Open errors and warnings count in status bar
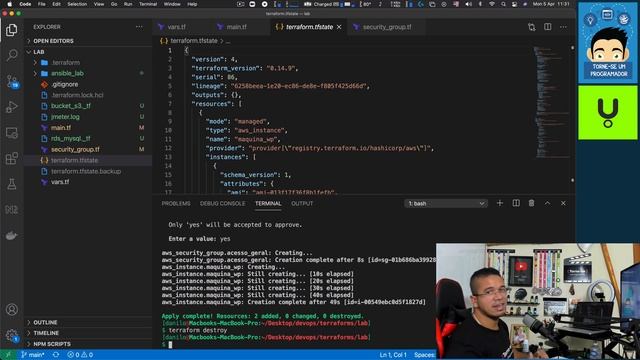Viewport: 640px width, 360px height. pos(80,355)
